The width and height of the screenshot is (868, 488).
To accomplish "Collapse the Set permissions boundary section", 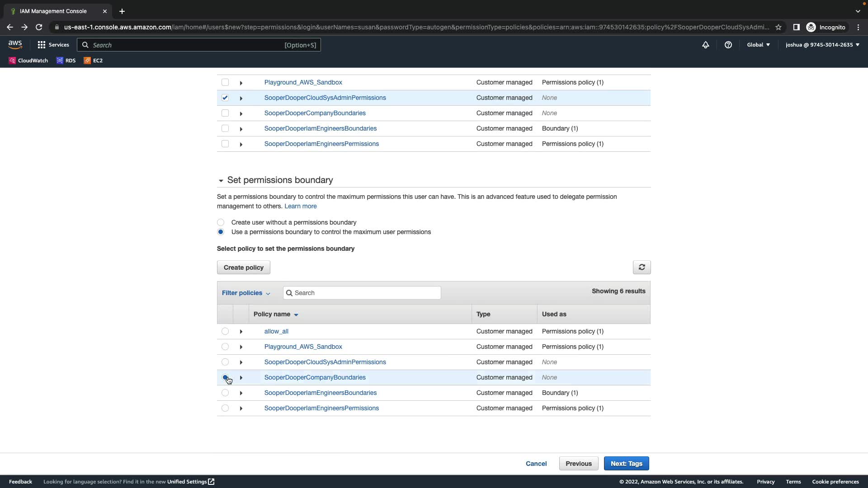I will coord(221,180).
